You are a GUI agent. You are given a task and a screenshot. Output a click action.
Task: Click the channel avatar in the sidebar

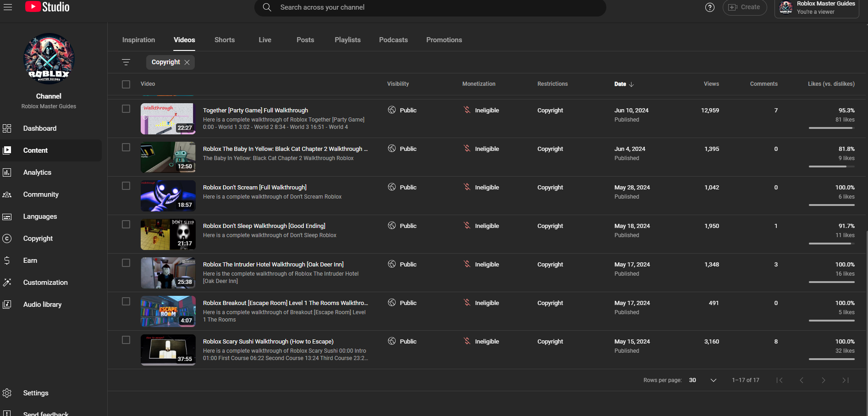tap(49, 59)
